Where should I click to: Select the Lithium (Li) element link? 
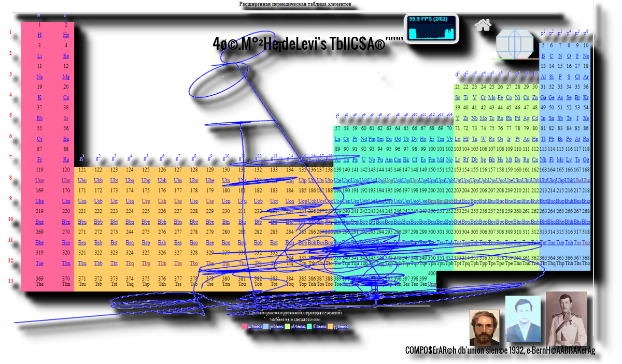click(39, 56)
